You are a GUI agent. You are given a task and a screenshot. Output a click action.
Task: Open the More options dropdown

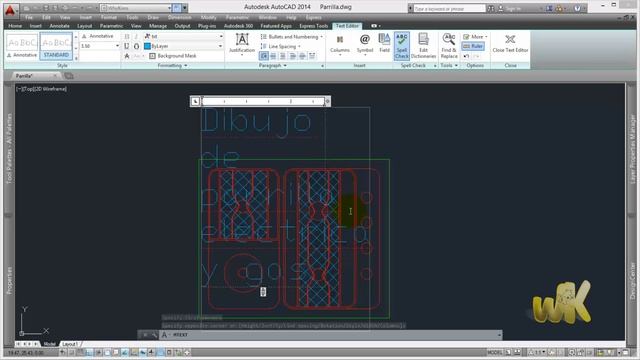[x=475, y=37]
